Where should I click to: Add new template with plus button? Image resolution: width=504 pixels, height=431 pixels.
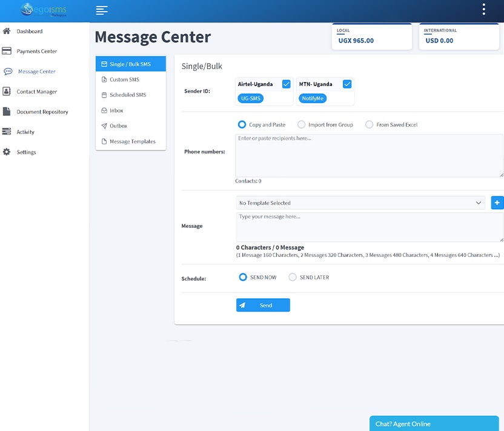point(497,203)
